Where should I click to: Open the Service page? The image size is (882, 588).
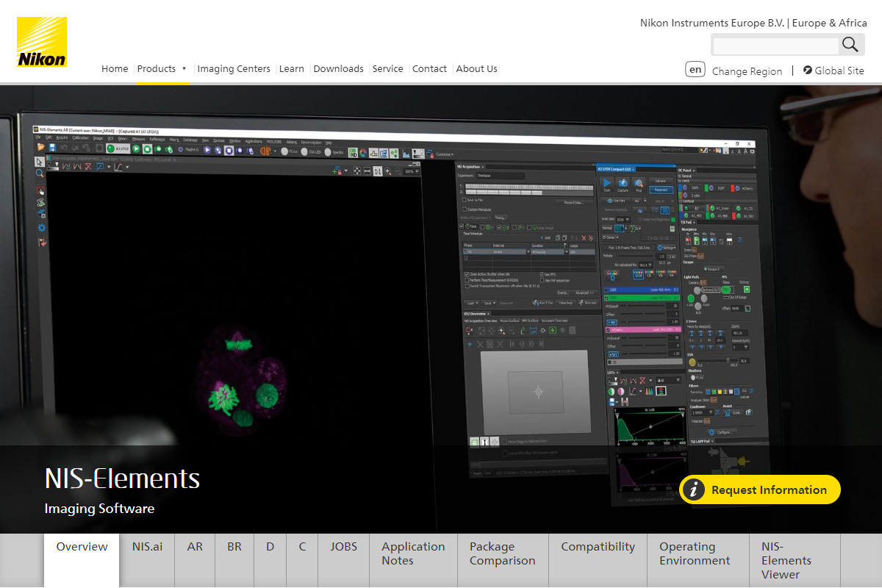click(x=387, y=69)
